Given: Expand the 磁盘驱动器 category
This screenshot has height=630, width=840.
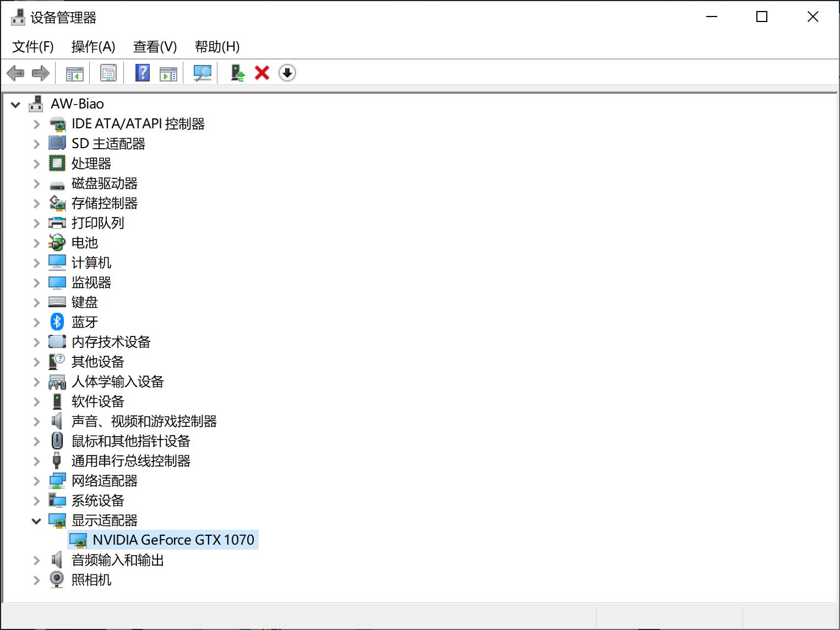Looking at the screenshot, I should click(x=37, y=183).
